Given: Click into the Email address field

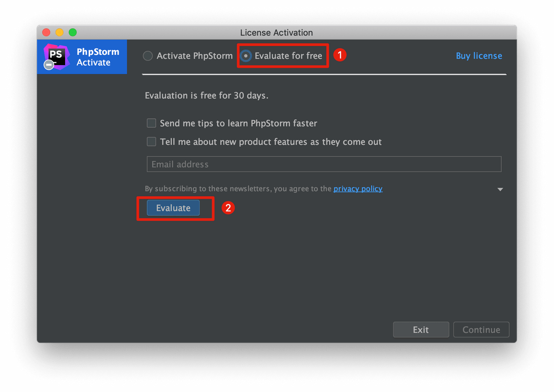Looking at the screenshot, I should click(x=324, y=164).
